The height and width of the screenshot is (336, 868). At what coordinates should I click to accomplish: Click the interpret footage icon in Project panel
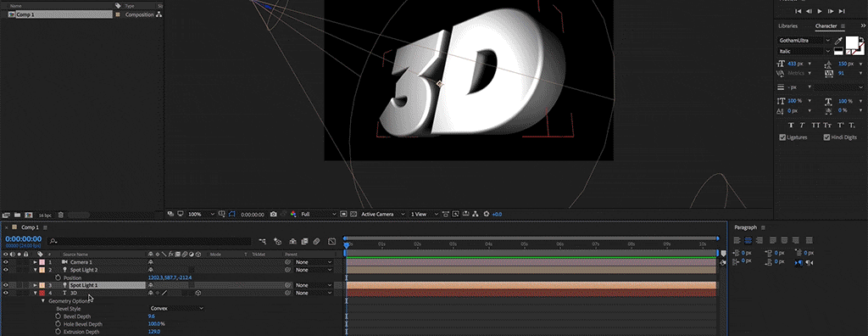[6, 215]
